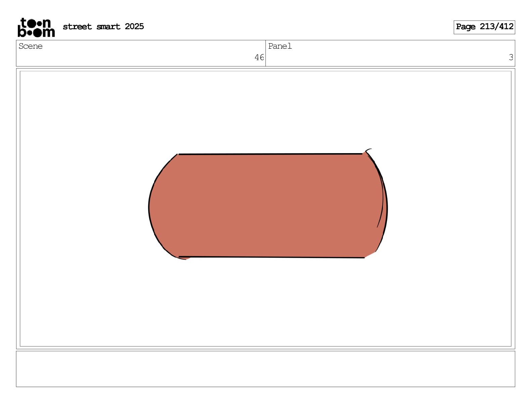Click the 'street smart 2025' project title
This screenshot has height=411, width=532.
pos(103,27)
